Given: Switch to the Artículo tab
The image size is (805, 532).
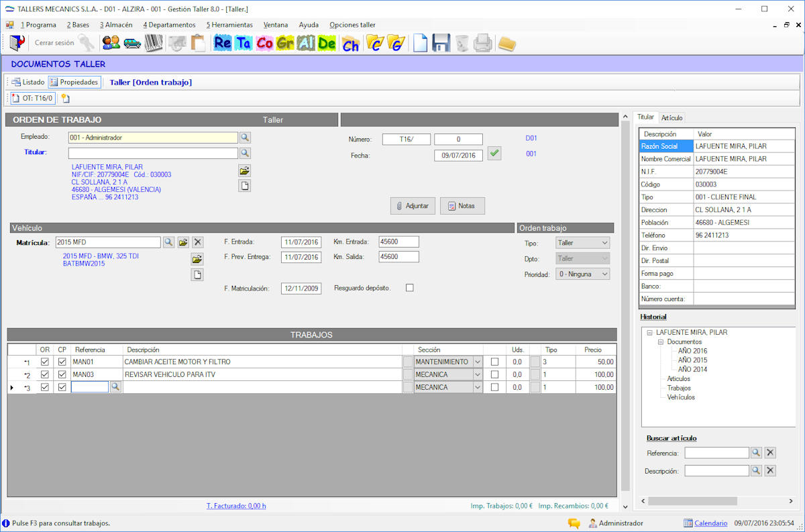Looking at the screenshot, I should (672, 117).
